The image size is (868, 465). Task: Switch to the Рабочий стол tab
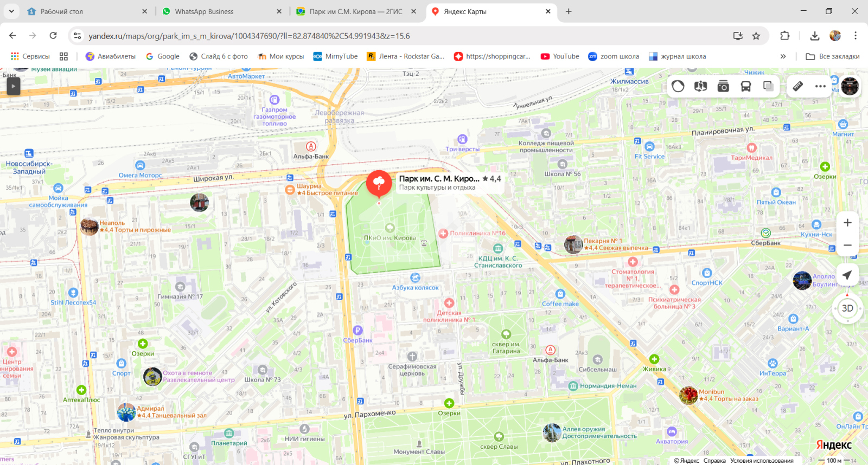[87, 11]
